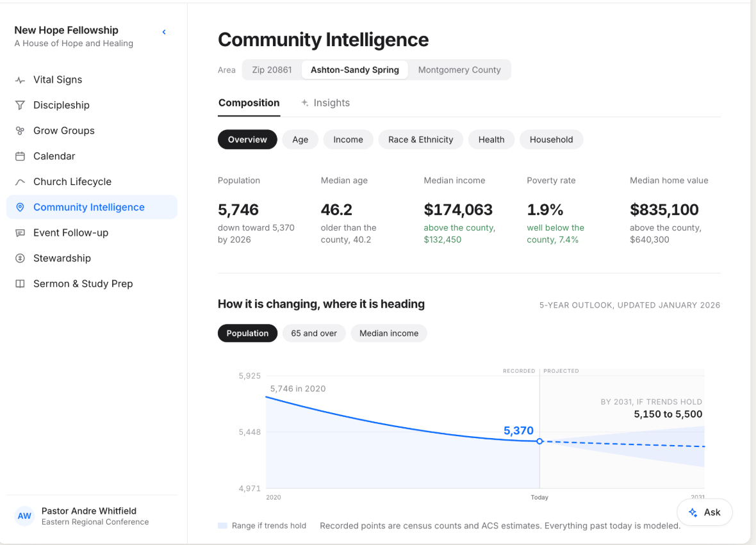
Task: Click the sparkle icon beside Insights
Action: (305, 102)
